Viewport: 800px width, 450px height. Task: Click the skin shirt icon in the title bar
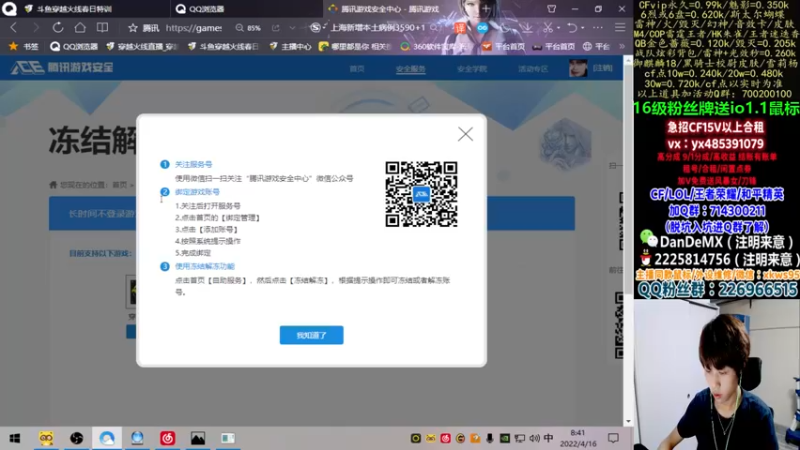click(552, 9)
